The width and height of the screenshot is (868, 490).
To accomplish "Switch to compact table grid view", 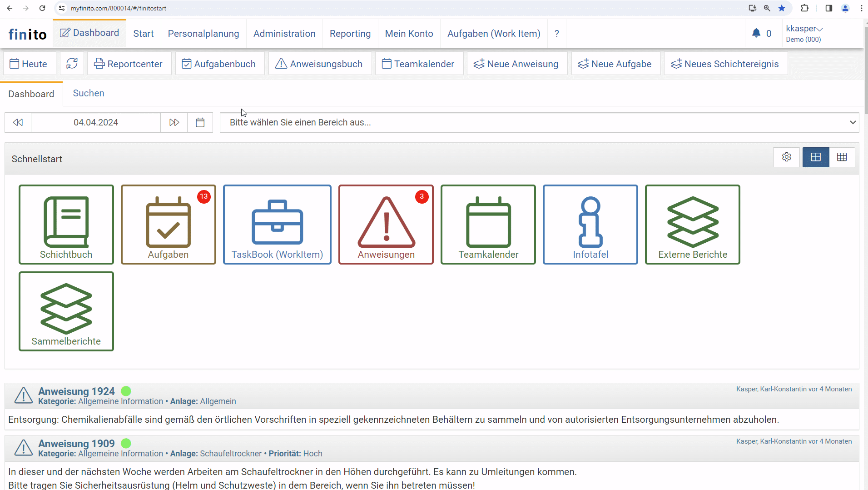I will [842, 157].
